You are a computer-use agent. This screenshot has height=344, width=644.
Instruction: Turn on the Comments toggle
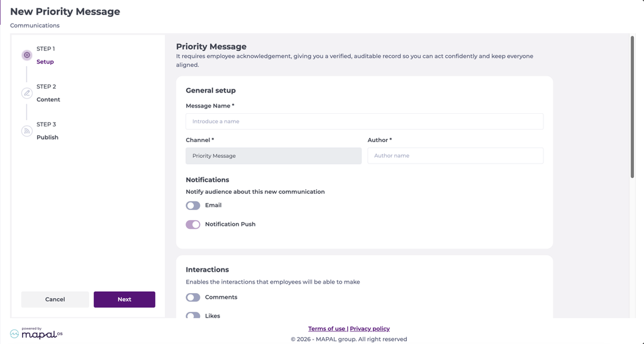[x=193, y=297]
